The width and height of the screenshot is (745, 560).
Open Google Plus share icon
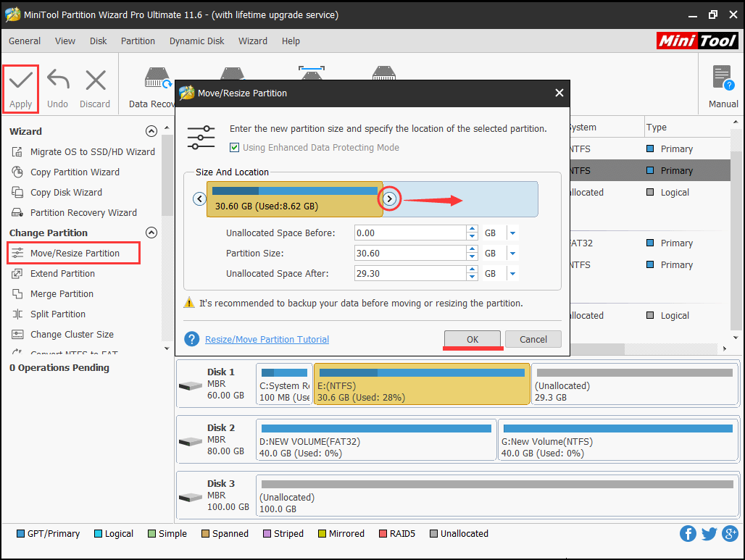[x=730, y=533]
